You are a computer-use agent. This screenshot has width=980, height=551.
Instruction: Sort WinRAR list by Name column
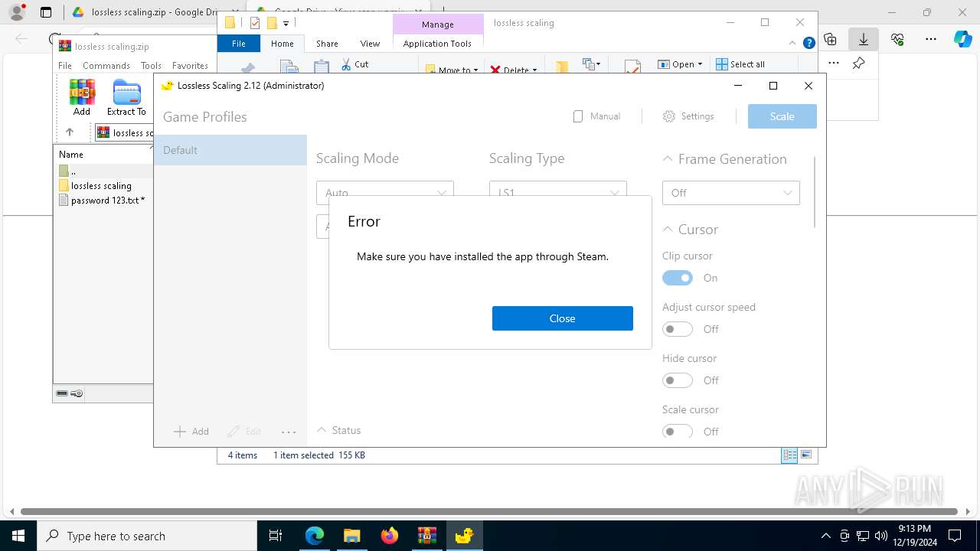point(71,155)
